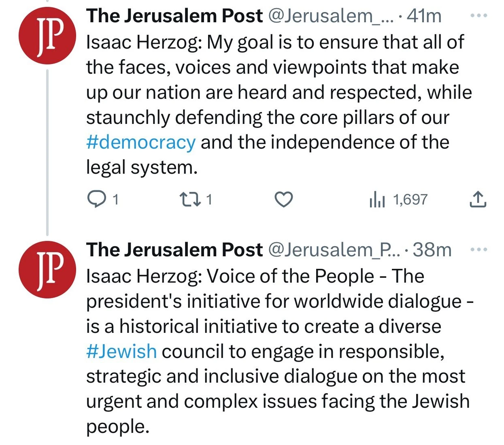
Task: Click the second tweet's JP profile avatar
Action: (x=47, y=270)
